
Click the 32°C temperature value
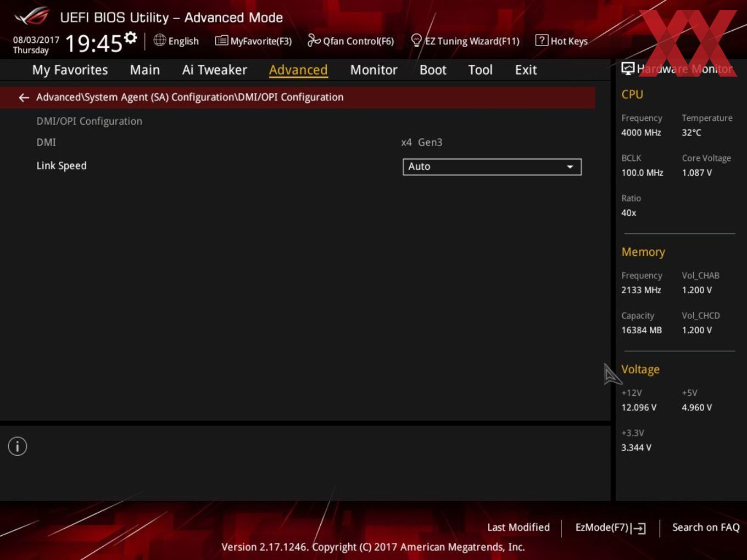click(x=692, y=132)
